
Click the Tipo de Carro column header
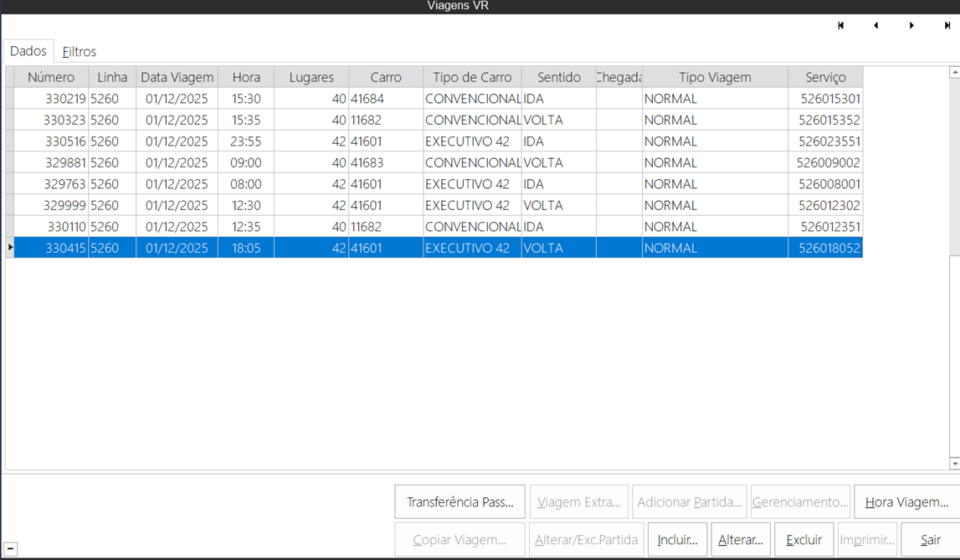[472, 77]
